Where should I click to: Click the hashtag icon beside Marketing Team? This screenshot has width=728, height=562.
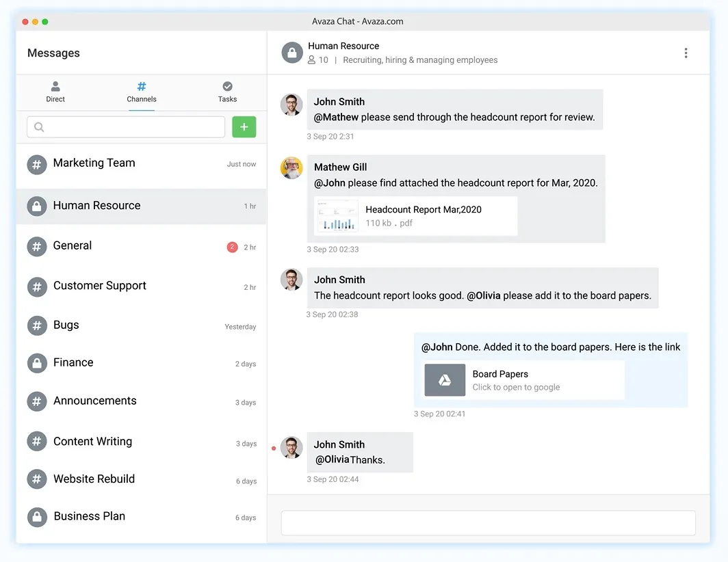click(x=37, y=164)
